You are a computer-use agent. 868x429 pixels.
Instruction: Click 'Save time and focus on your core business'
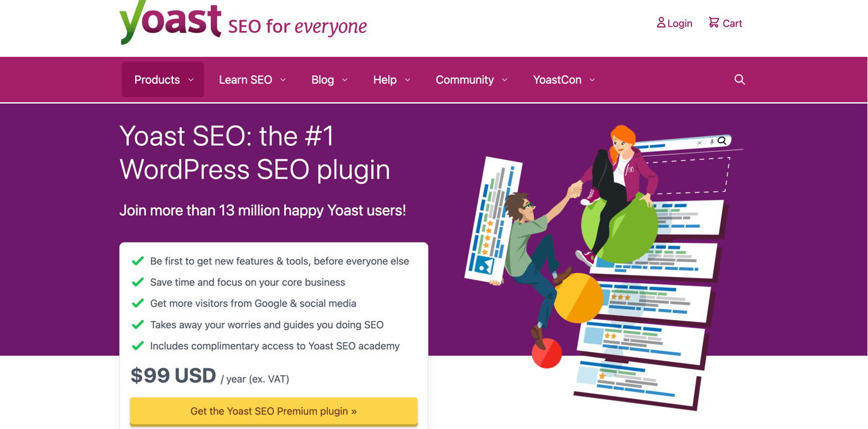[x=247, y=282]
